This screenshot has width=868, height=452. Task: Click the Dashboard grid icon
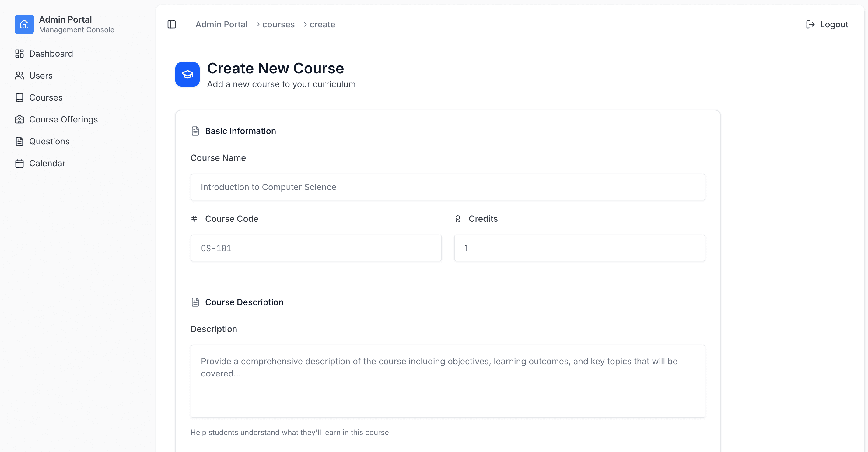pyautogui.click(x=19, y=54)
